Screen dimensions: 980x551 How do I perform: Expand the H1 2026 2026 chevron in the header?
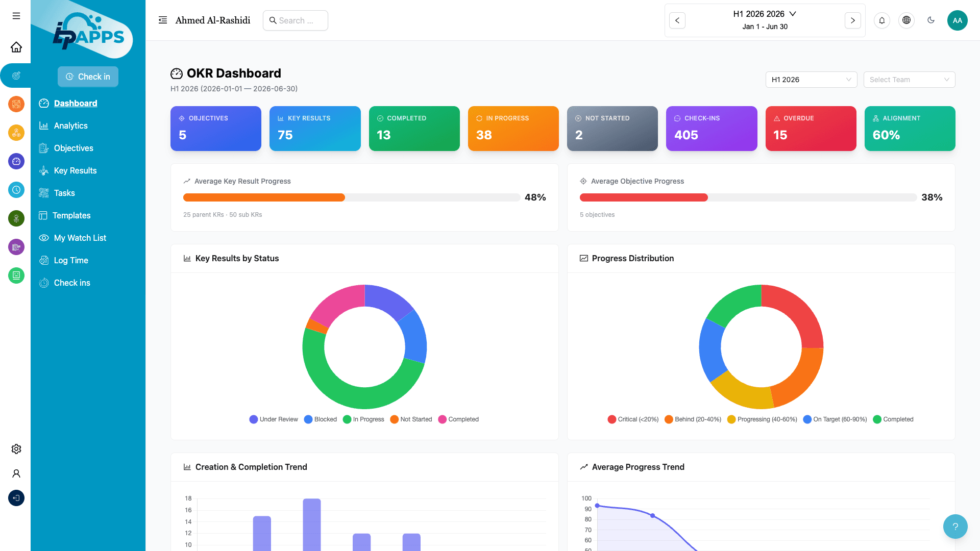tap(792, 14)
